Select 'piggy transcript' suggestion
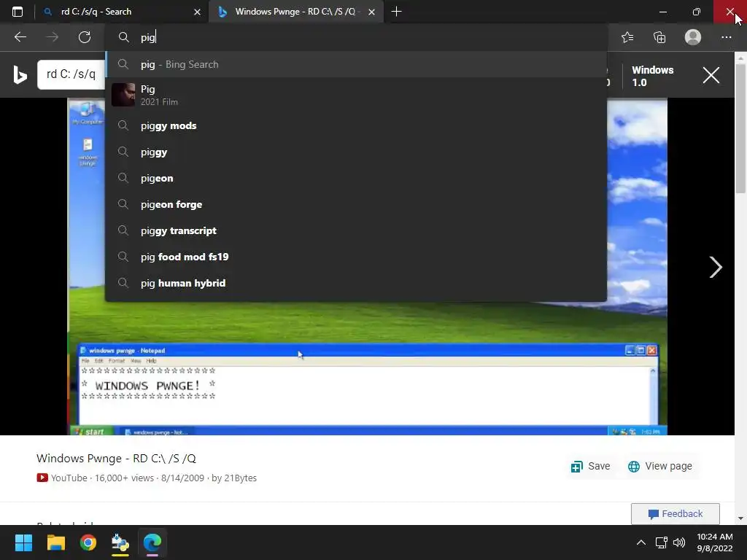The height and width of the screenshot is (560, 747). click(356, 230)
